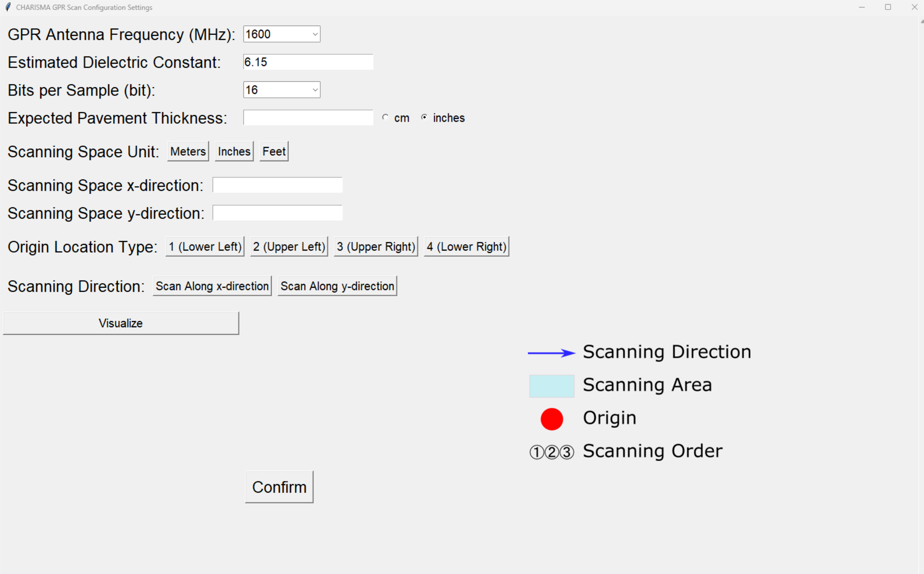This screenshot has height=574, width=924.
Task: Set origin to 3 (Upper Right)
Action: pyautogui.click(x=376, y=247)
